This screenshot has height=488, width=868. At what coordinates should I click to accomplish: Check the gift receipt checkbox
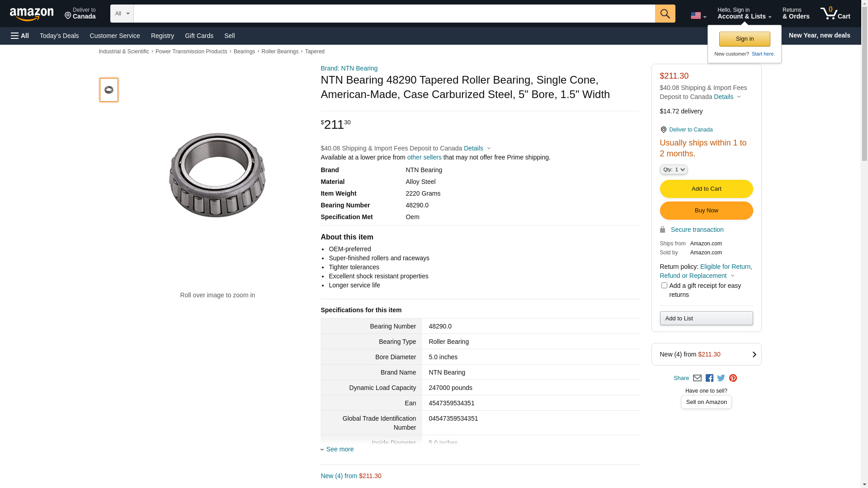664,286
